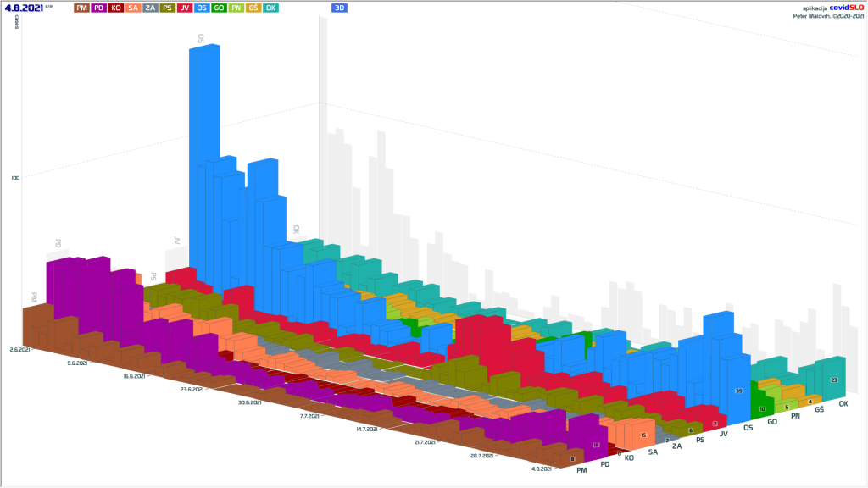Click the olive PS legend button
Viewport: 868px width, 488px height.
(x=168, y=8)
